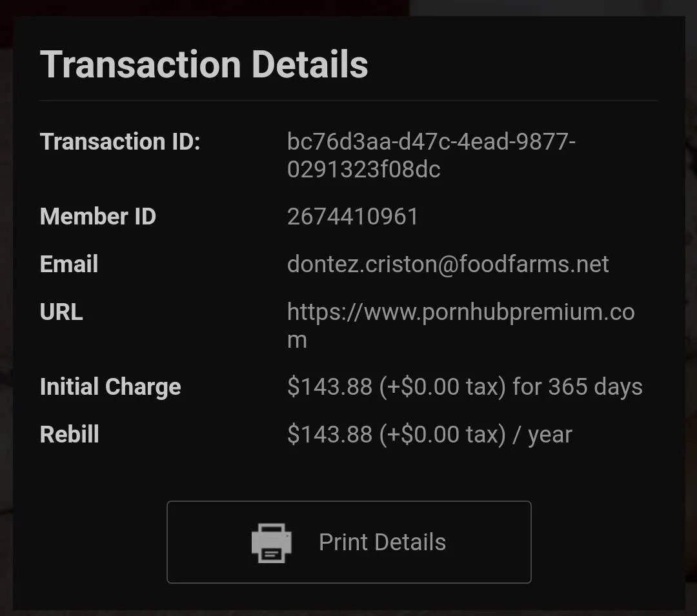Viewport: 697px width, 616px height.
Task: Click the Transaction Details heading
Action: [x=204, y=65]
